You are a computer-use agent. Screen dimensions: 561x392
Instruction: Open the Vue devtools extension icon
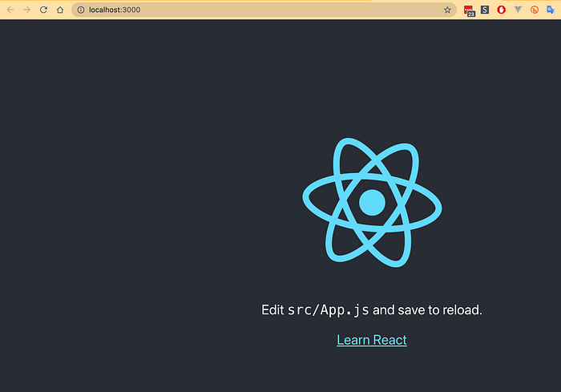[x=518, y=10]
